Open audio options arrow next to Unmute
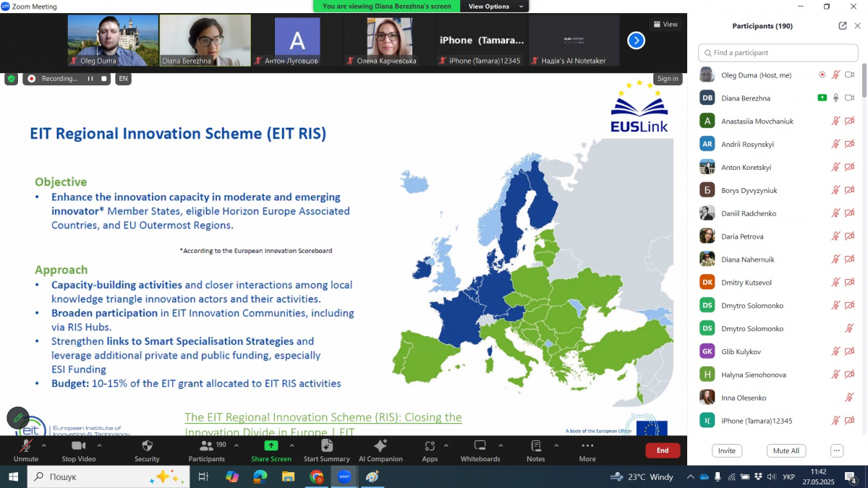 43,445
